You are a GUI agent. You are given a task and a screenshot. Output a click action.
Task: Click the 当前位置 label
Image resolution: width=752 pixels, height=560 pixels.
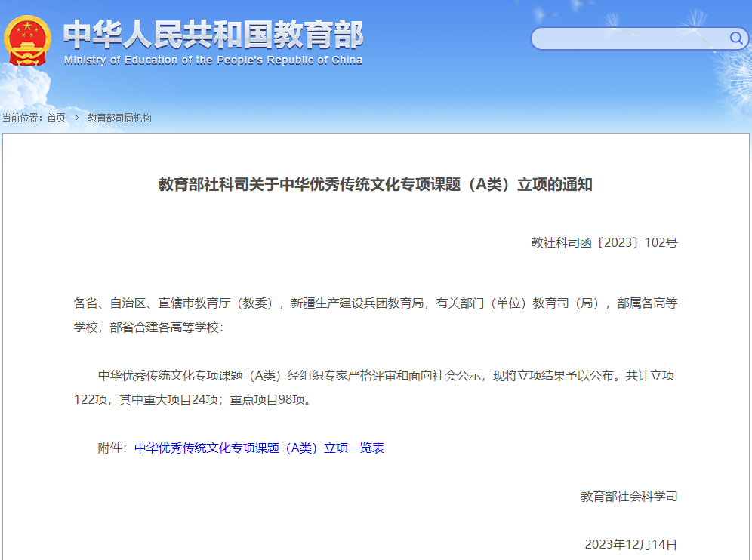click(22, 118)
